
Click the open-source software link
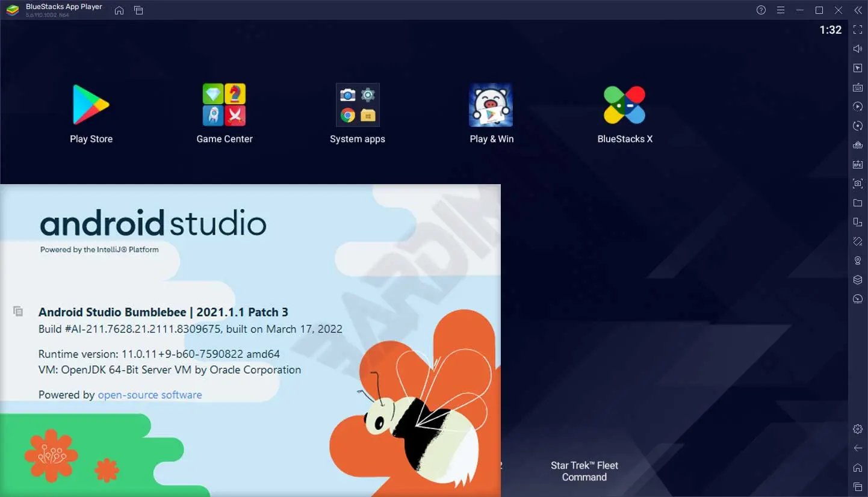point(150,395)
